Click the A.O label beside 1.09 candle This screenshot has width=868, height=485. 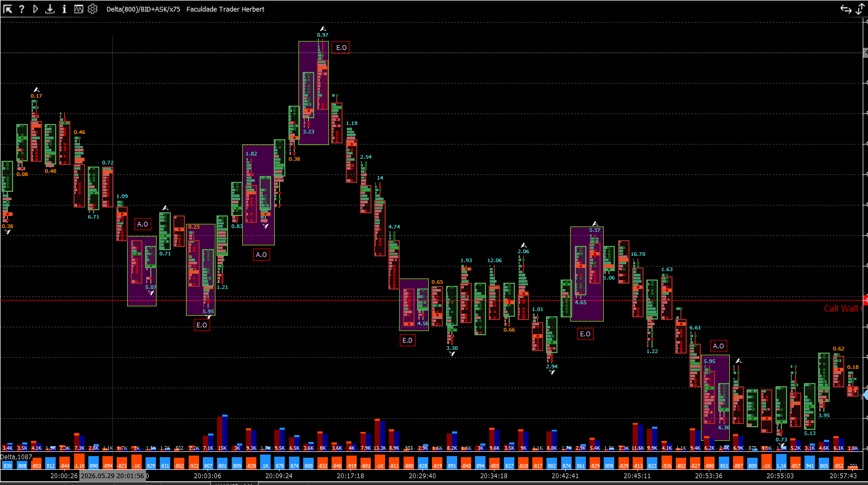tap(143, 224)
